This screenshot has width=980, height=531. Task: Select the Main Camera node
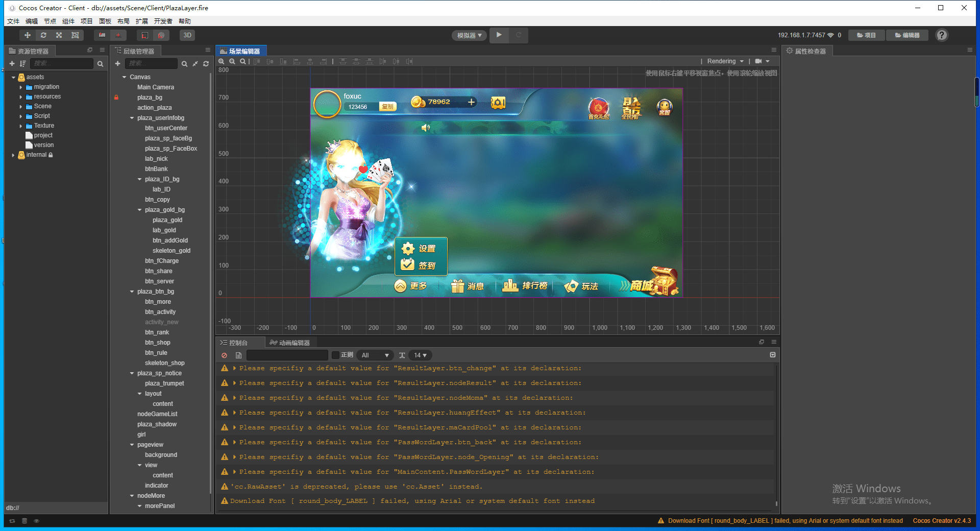pos(156,87)
